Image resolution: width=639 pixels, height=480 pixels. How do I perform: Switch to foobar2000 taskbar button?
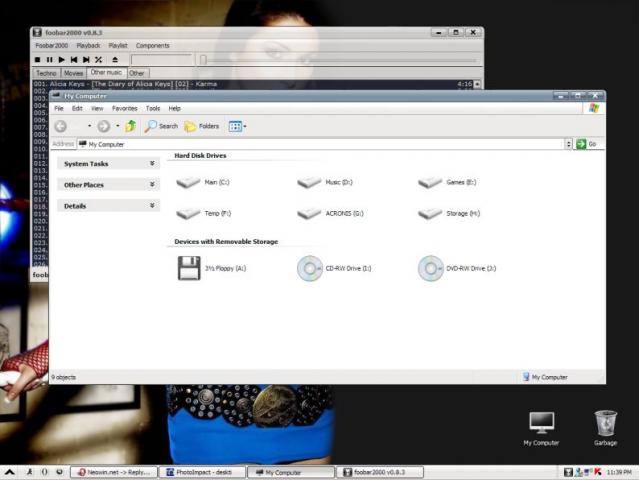tap(380, 472)
